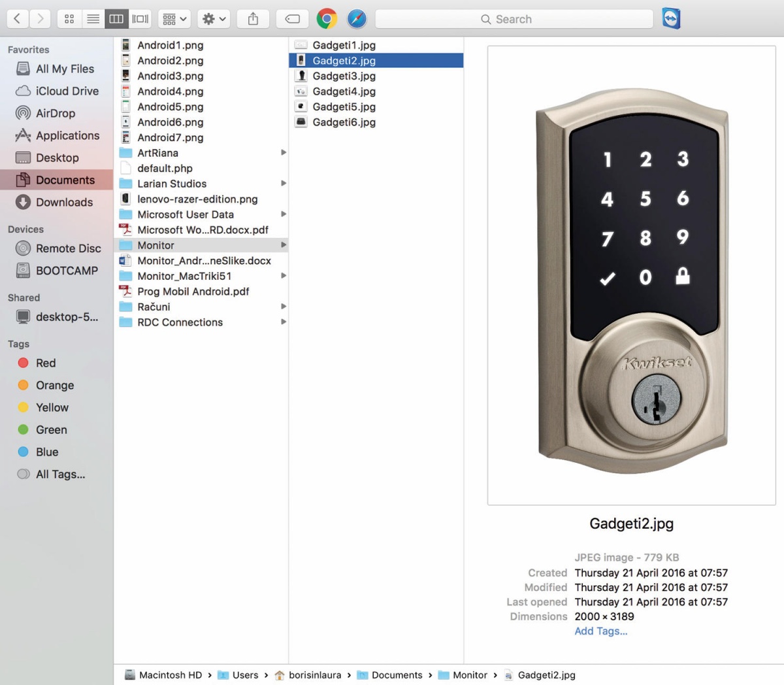Image resolution: width=784 pixels, height=685 pixels.
Task: Select Microsoft Wo...RD.docx.pdf file
Action: (201, 229)
